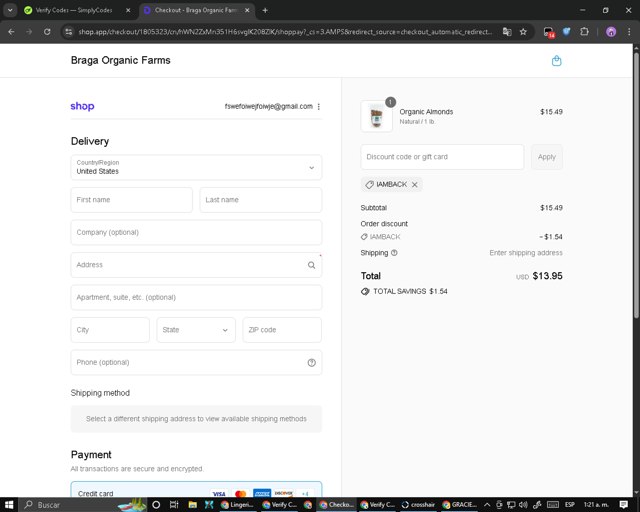Click the shipping info question icon
This screenshot has width=640, height=512.
point(394,253)
